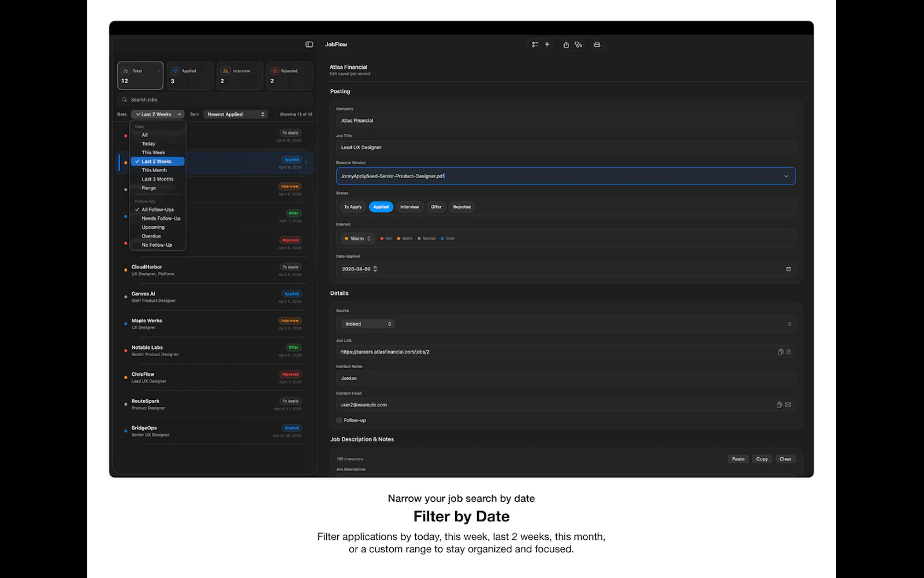
Task: Choose Last 3 Months in date menu
Action: 158,179
